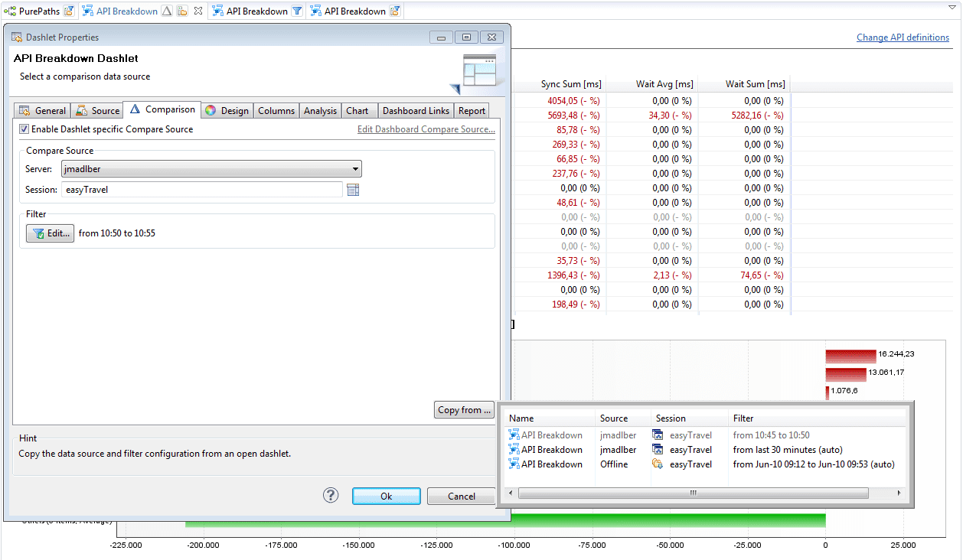Click the right scroll arrow in the popup
The height and width of the screenshot is (560, 963).
899,493
